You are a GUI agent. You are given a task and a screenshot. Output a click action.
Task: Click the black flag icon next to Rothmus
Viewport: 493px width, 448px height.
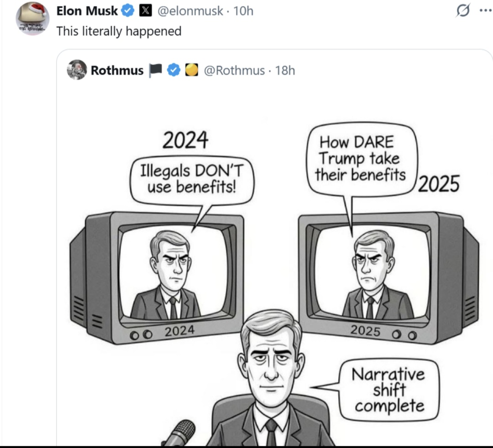pyautogui.click(x=156, y=70)
